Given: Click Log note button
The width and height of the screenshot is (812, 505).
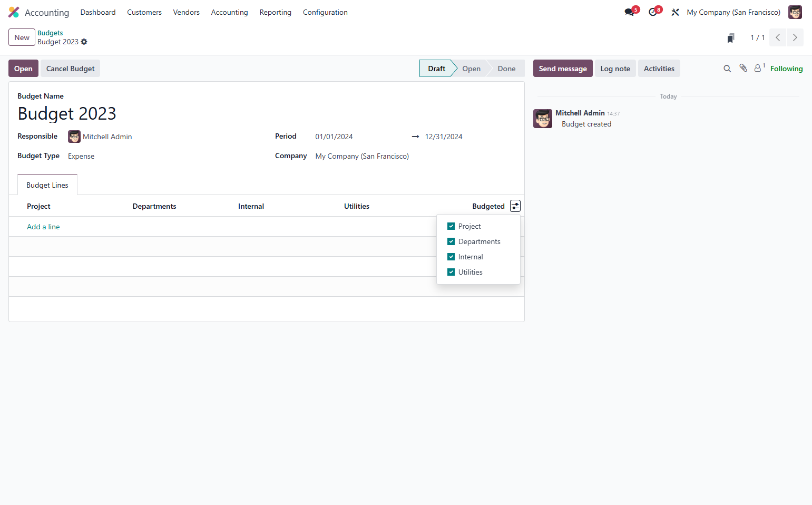Looking at the screenshot, I should [x=615, y=69].
